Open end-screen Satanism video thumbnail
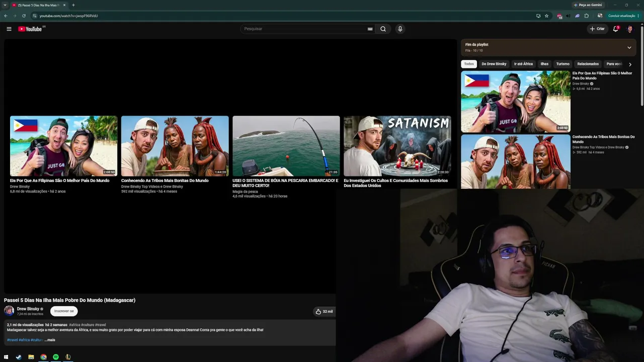Viewport: 644px width, 362px height. coord(397,146)
